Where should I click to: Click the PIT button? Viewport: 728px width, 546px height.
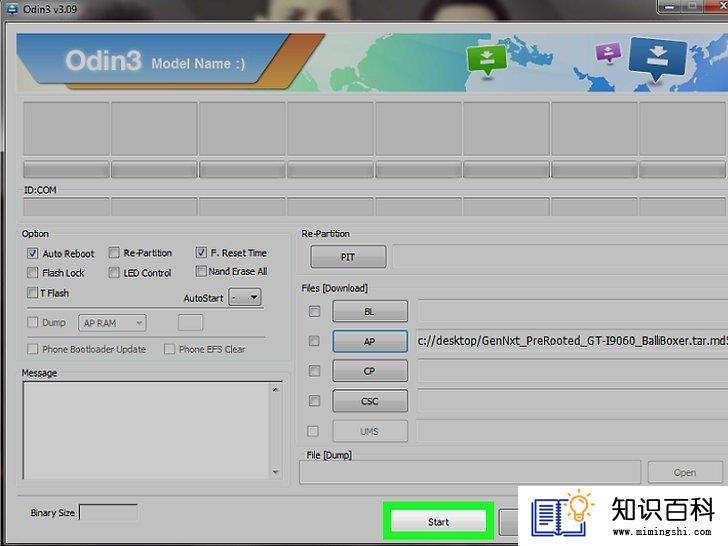[x=348, y=257]
